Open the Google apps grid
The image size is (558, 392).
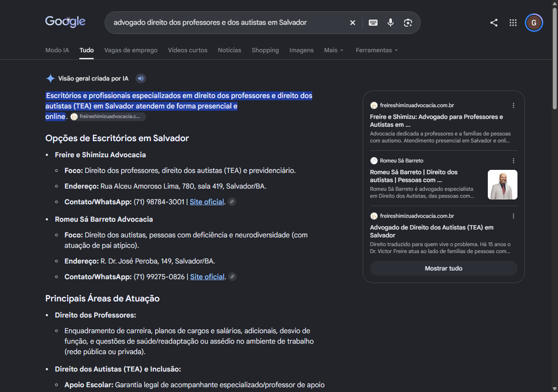tap(513, 23)
